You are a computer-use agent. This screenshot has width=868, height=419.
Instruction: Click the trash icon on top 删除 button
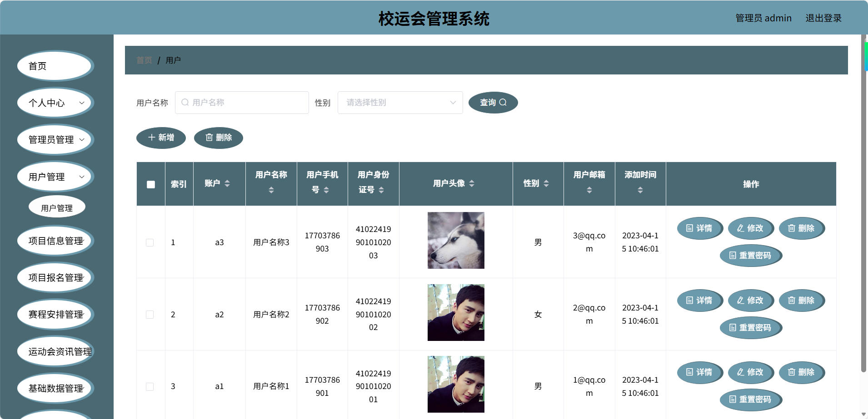209,138
